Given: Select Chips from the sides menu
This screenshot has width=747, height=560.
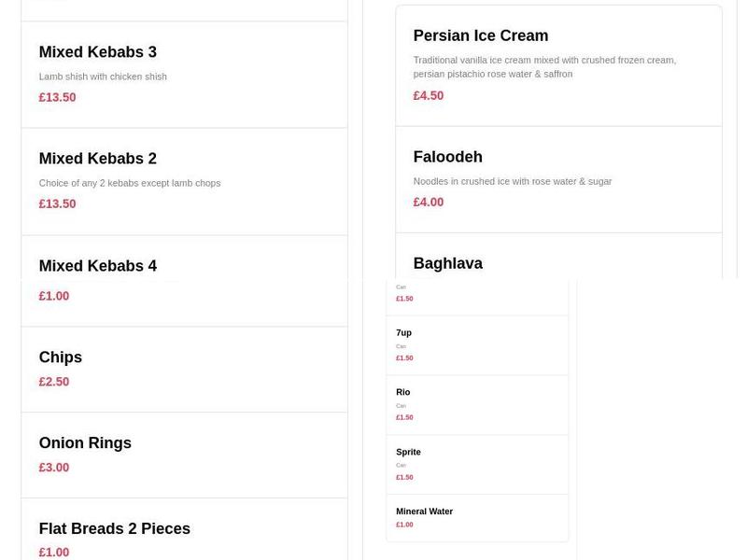Looking at the screenshot, I should (x=60, y=357).
